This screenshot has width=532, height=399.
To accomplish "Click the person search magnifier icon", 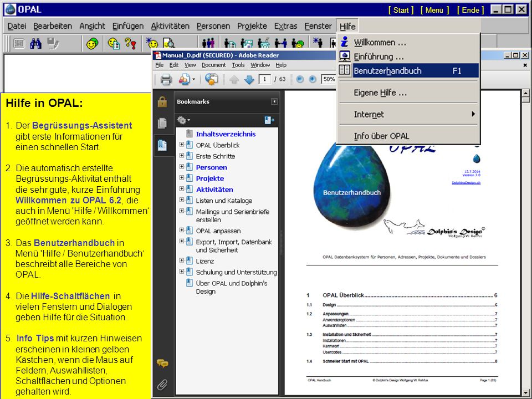I will point(169,43).
